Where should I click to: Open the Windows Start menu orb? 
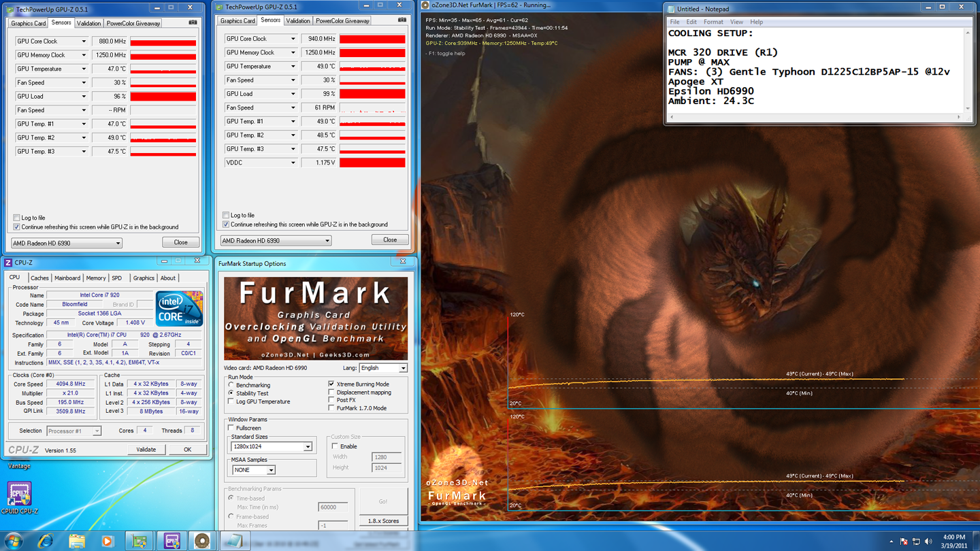click(x=14, y=541)
